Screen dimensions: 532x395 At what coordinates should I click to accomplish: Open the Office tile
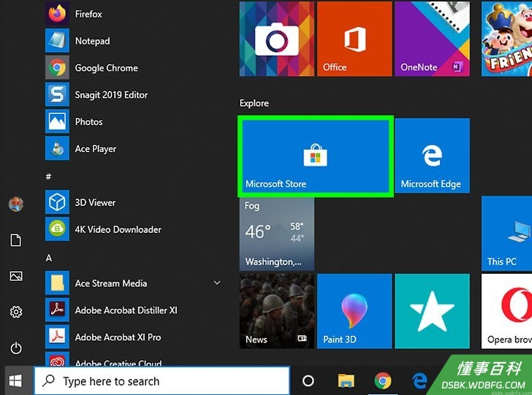tap(354, 39)
